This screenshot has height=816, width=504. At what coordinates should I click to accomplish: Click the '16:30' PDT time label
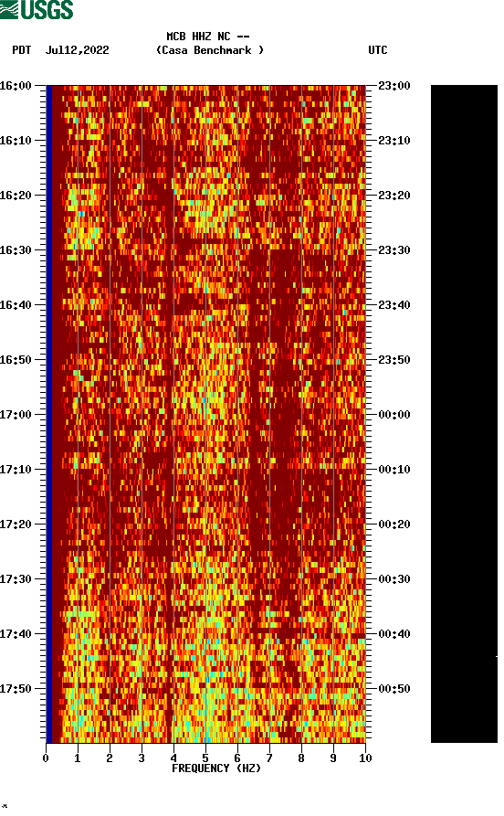point(16,249)
